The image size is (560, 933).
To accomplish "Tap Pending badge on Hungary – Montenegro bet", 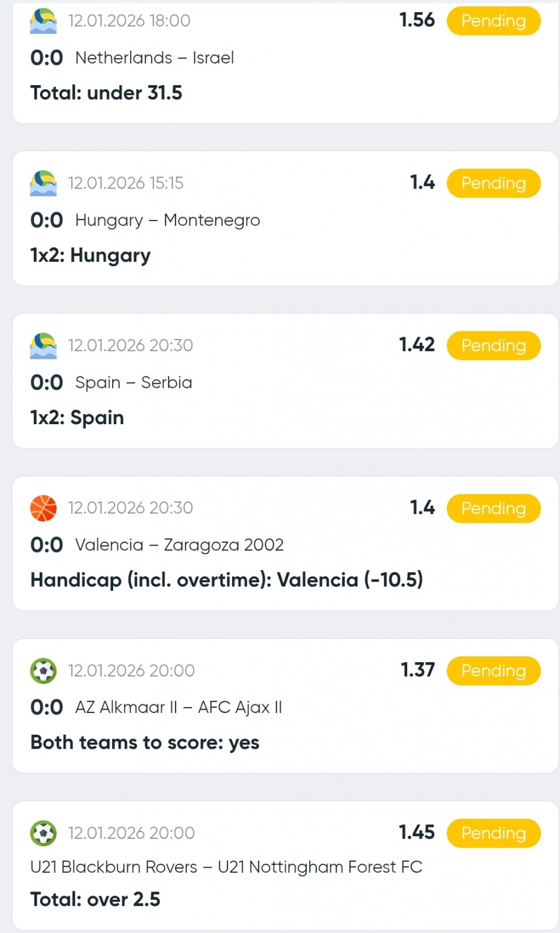I will coord(494,183).
